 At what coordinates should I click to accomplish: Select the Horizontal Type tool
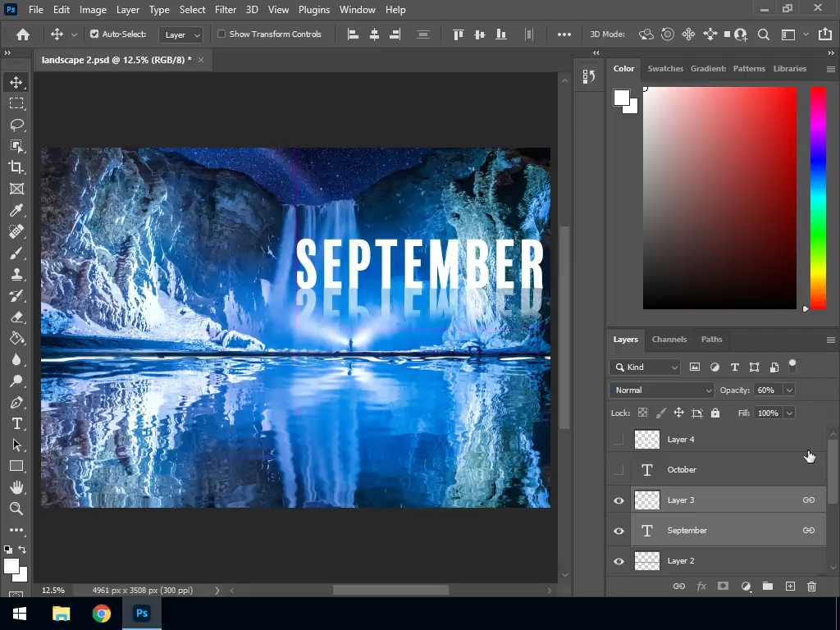(x=16, y=424)
